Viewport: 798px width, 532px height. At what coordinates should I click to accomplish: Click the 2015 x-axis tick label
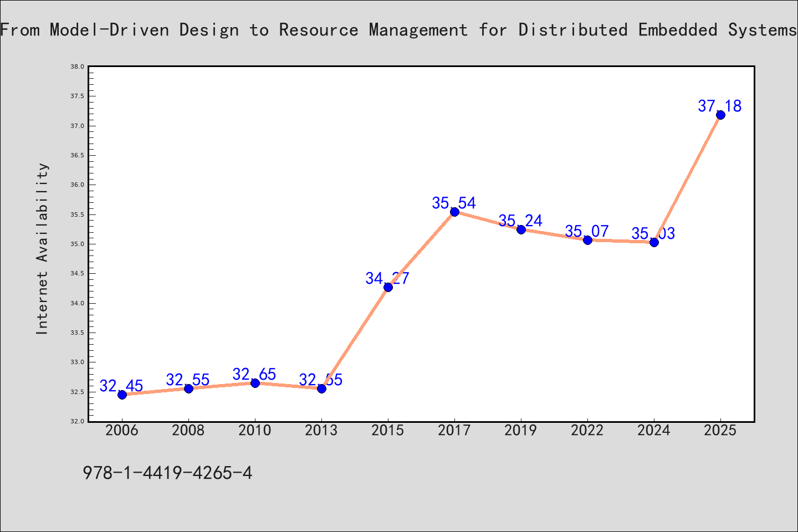[x=388, y=431]
